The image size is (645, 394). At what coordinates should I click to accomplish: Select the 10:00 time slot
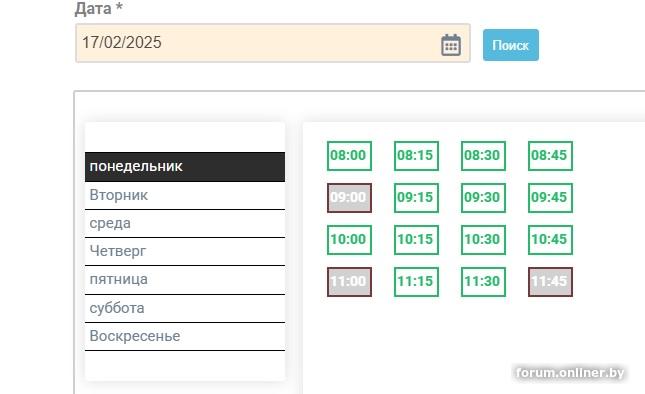349,240
